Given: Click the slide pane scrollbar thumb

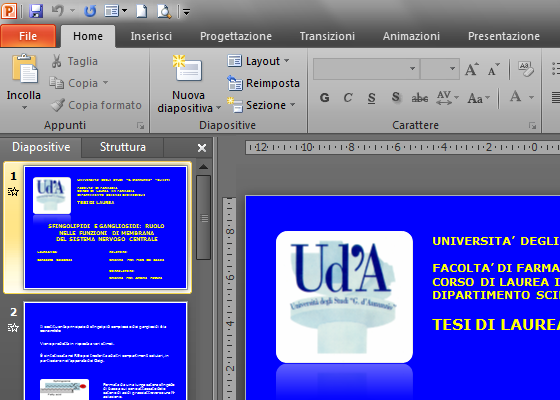Looking at the screenshot, I should click(204, 218).
